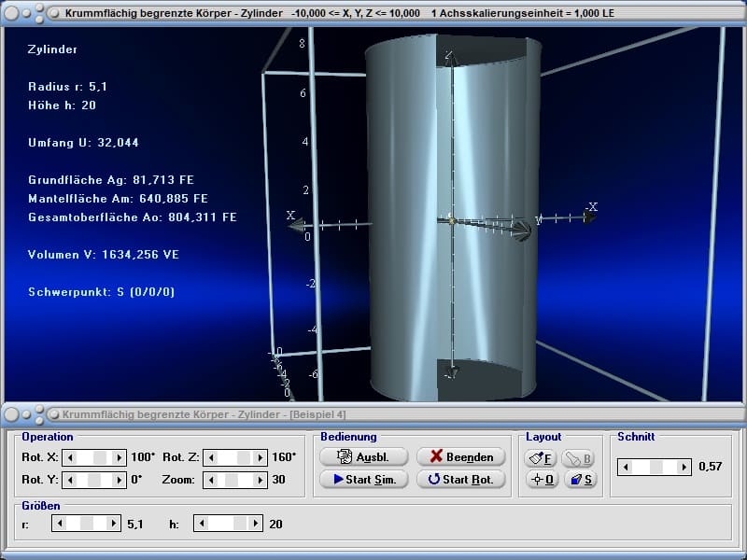
Task: Lower the Zoom value with its left arrow
Action: coord(211,480)
